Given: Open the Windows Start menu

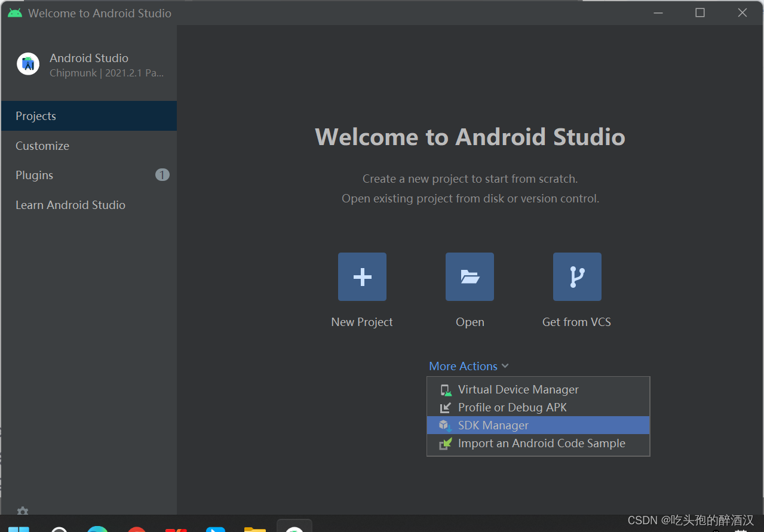Looking at the screenshot, I should coord(20,529).
